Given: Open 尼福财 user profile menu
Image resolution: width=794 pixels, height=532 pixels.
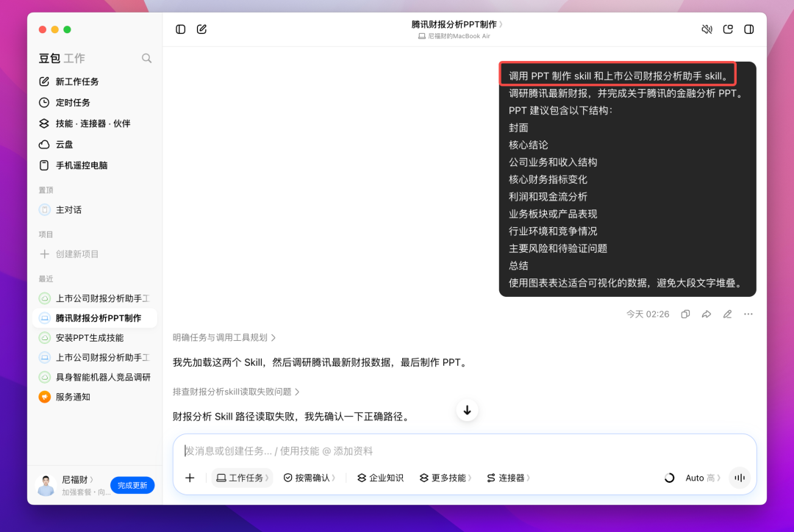Looking at the screenshot, I should click(77, 479).
